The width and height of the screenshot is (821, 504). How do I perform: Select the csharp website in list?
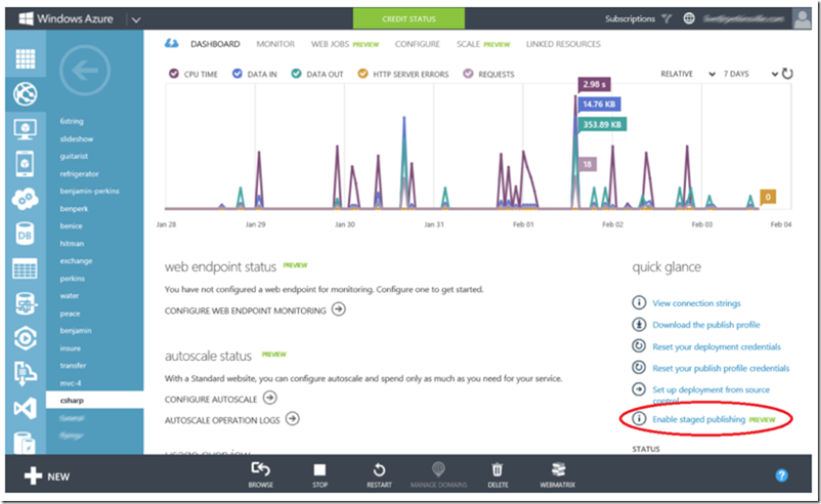(x=95, y=400)
